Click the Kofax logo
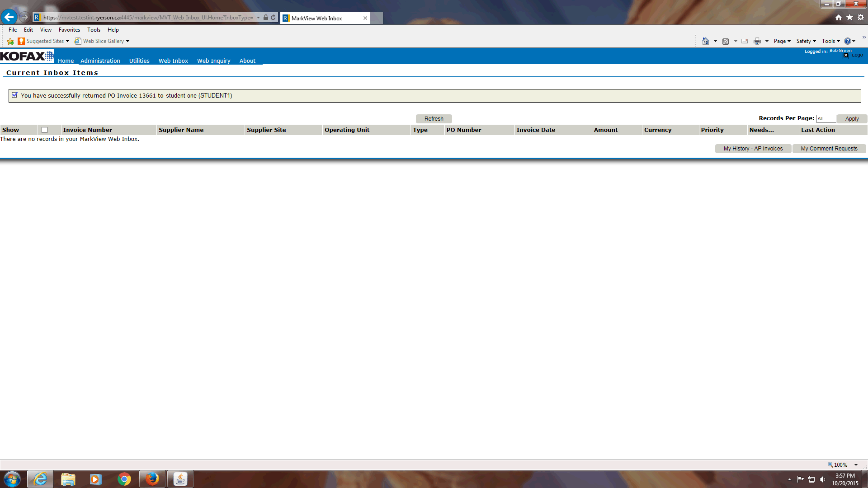 click(x=27, y=56)
